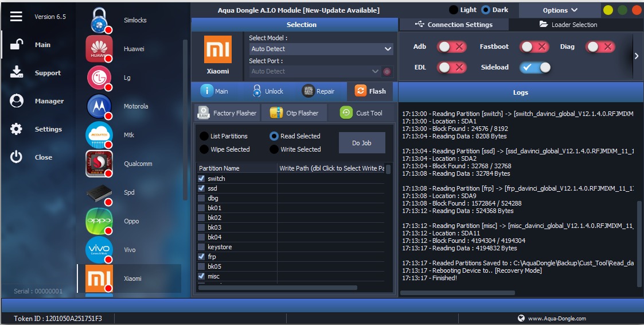Switch to the Repair tab
Image resolution: width=644 pixels, height=325 pixels.
[x=319, y=91]
